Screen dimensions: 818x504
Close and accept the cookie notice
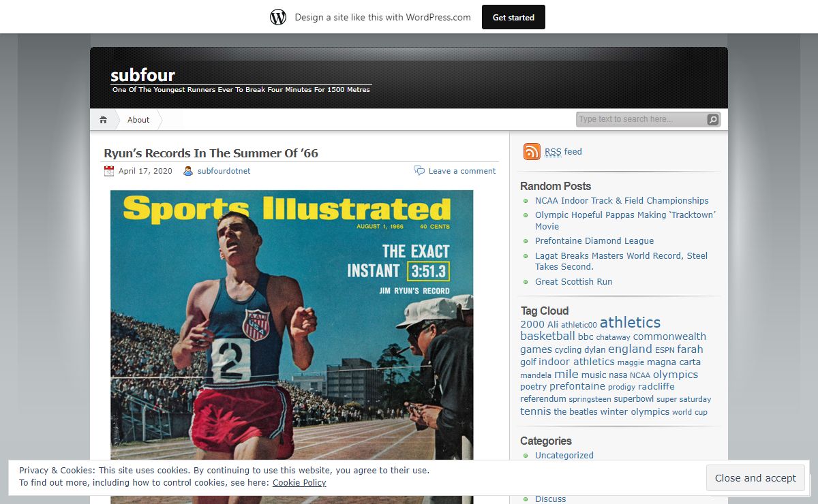pyautogui.click(x=755, y=478)
